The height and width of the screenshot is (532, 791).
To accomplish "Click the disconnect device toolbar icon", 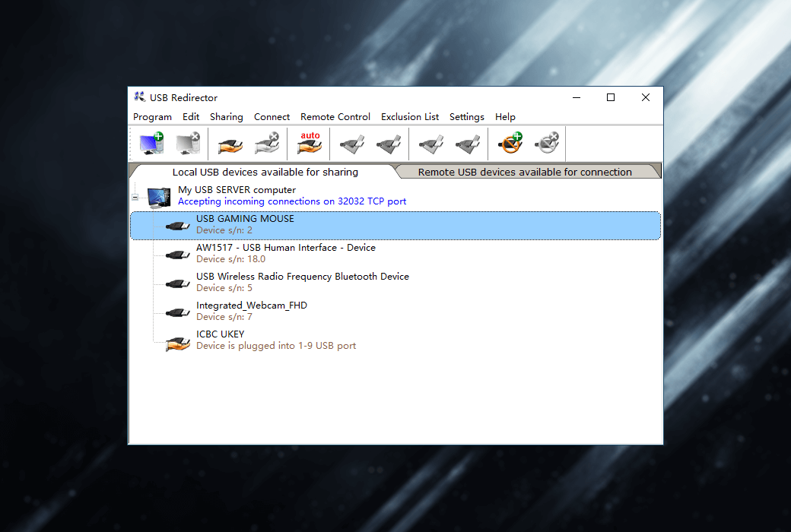I will (x=389, y=143).
